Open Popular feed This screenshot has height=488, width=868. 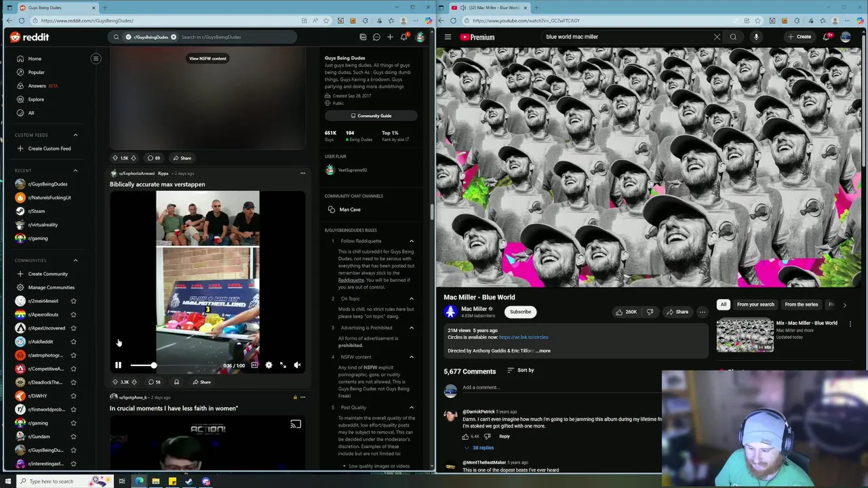click(36, 73)
